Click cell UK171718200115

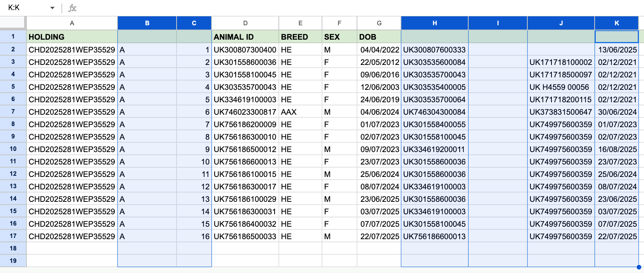click(x=561, y=99)
